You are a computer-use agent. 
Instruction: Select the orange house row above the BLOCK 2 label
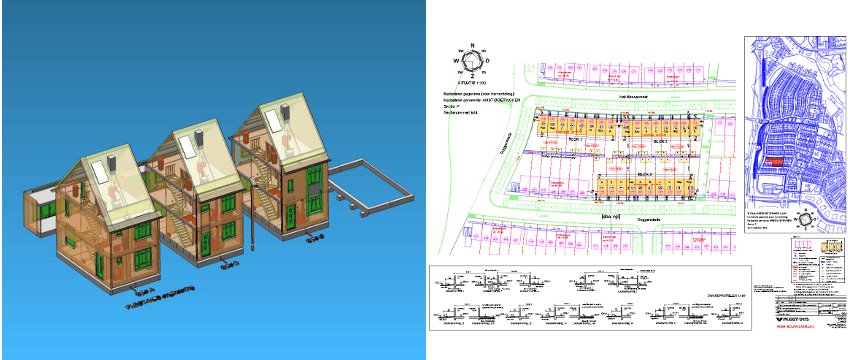click(662, 127)
